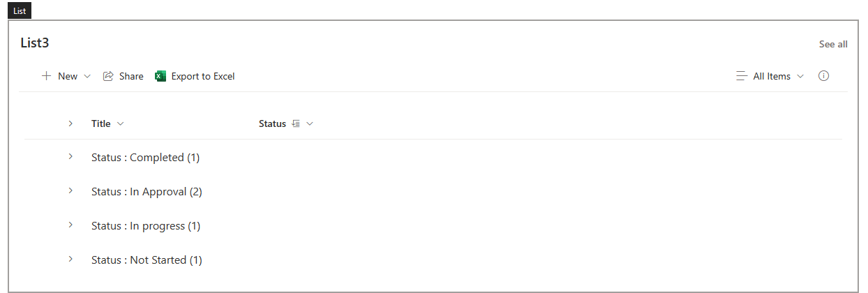
Task: Click the Share arrow icon
Action: coord(108,76)
